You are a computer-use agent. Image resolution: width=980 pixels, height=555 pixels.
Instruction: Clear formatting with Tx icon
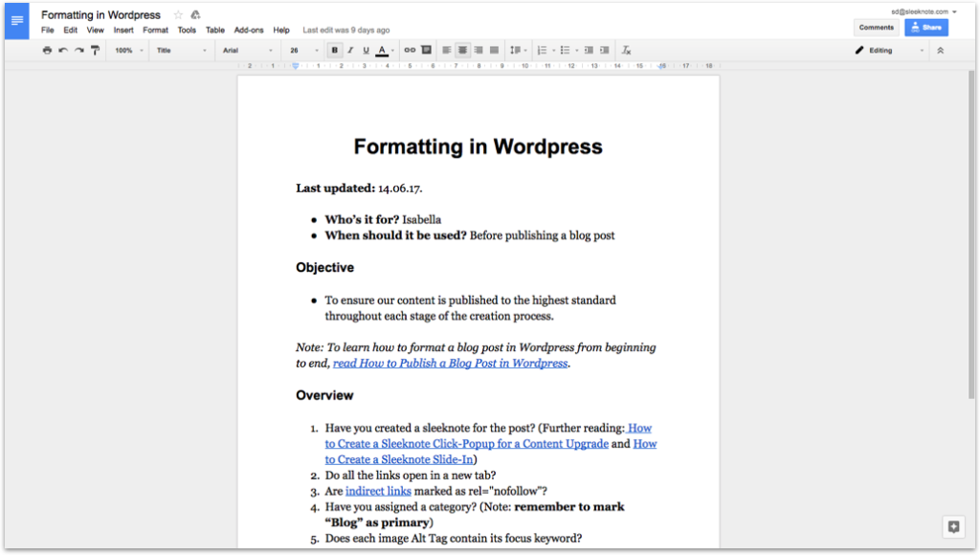click(626, 50)
